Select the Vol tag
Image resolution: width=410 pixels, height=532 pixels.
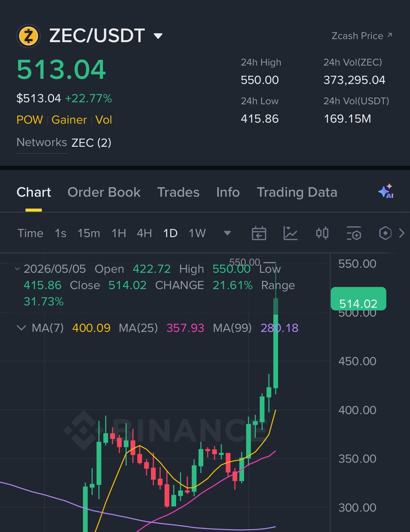click(x=104, y=120)
